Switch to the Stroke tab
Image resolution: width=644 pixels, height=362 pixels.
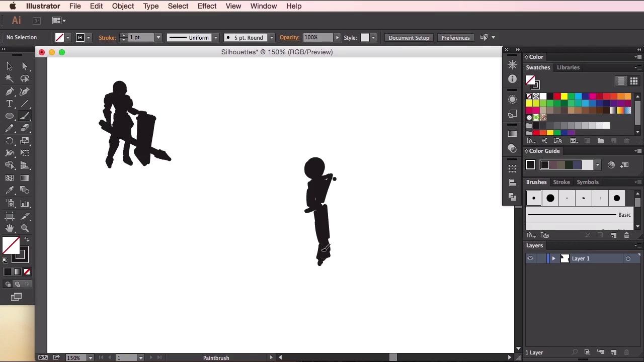[x=561, y=182]
